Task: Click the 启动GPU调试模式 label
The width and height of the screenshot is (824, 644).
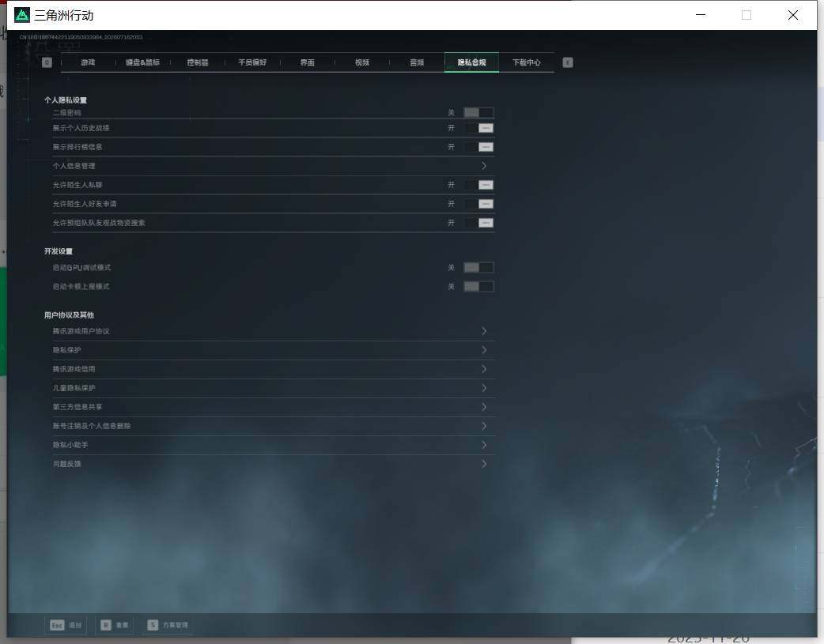Action: click(x=81, y=268)
